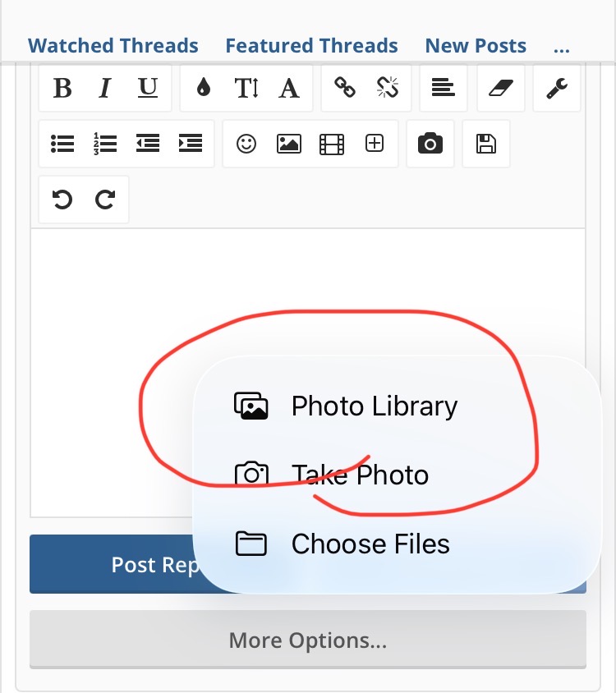Insert an unordered bullet list

coord(62,145)
